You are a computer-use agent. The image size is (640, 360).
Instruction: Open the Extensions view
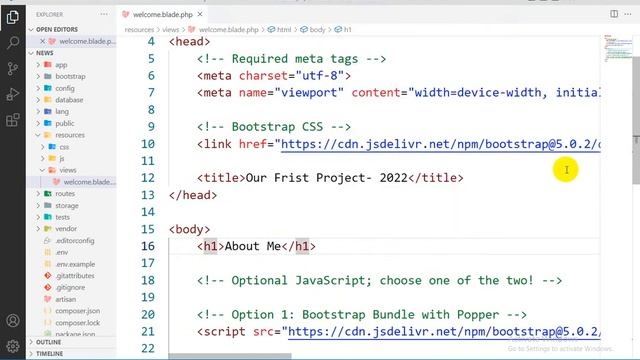(x=13, y=120)
